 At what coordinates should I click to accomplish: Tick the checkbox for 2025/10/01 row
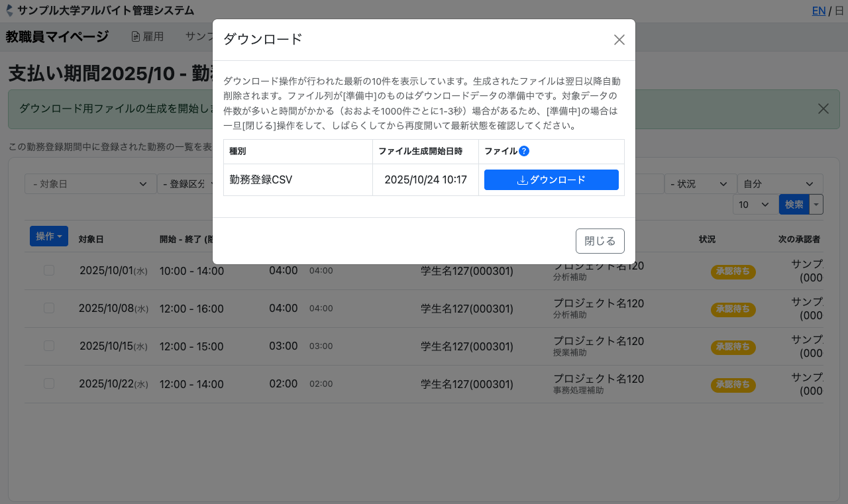pyautogui.click(x=49, y=270)
